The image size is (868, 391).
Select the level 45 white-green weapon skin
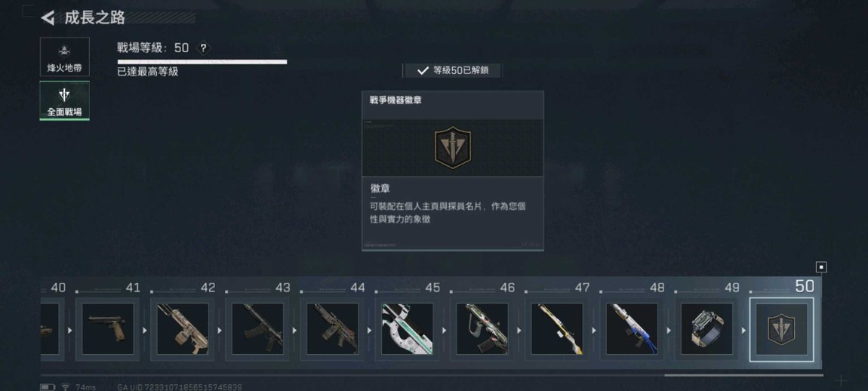pos(407,329)
